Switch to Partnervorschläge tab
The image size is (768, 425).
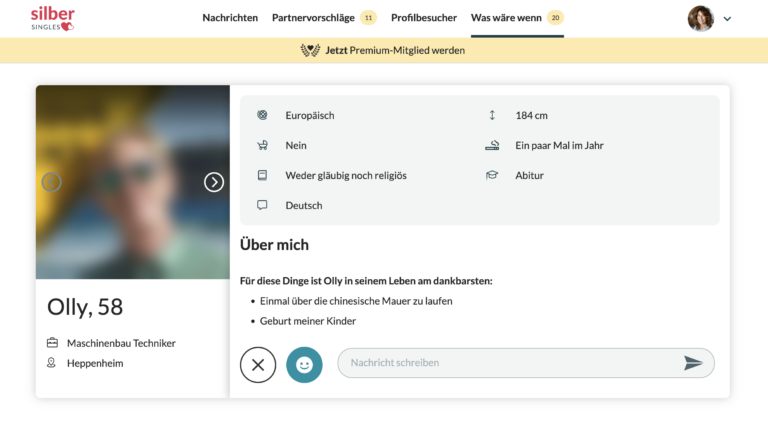pos(314,18)
